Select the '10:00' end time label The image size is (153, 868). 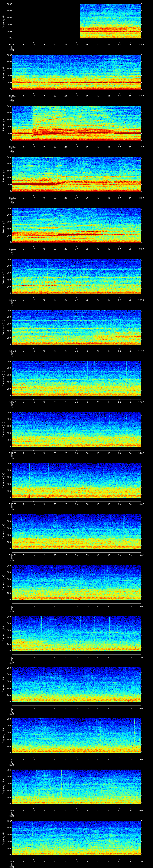coord(141,300)
